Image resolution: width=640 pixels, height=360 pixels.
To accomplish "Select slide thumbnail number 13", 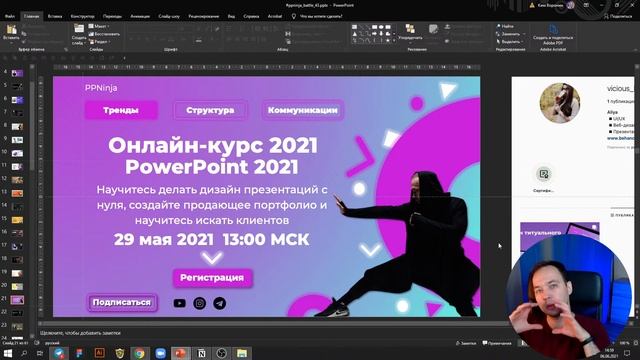I will tap(17, 193).
